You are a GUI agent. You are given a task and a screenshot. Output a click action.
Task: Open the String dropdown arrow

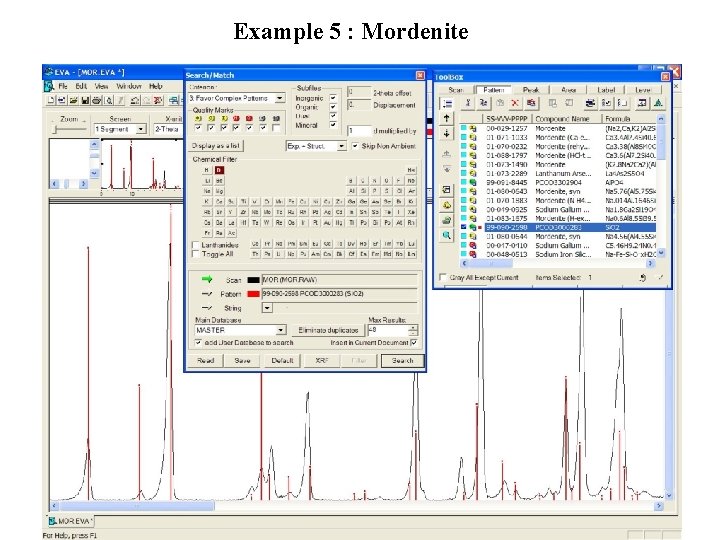tap(267, 308)
